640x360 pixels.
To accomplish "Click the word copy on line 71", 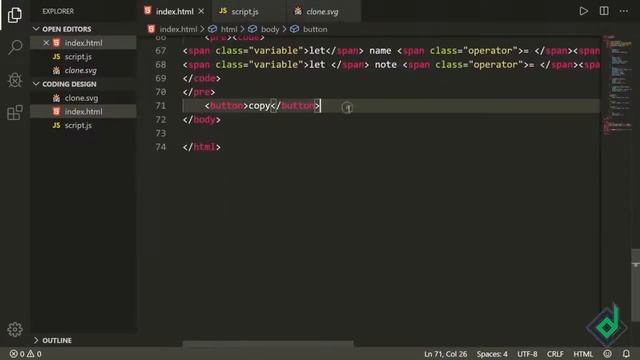I will tap(259, 106).
